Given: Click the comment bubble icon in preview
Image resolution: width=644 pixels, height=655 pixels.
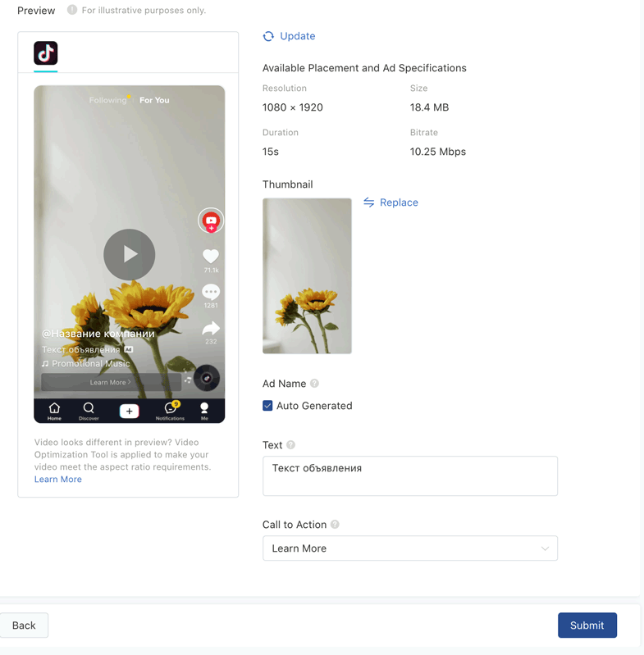Looking at the screenshot, I should [x=211, y=292].
